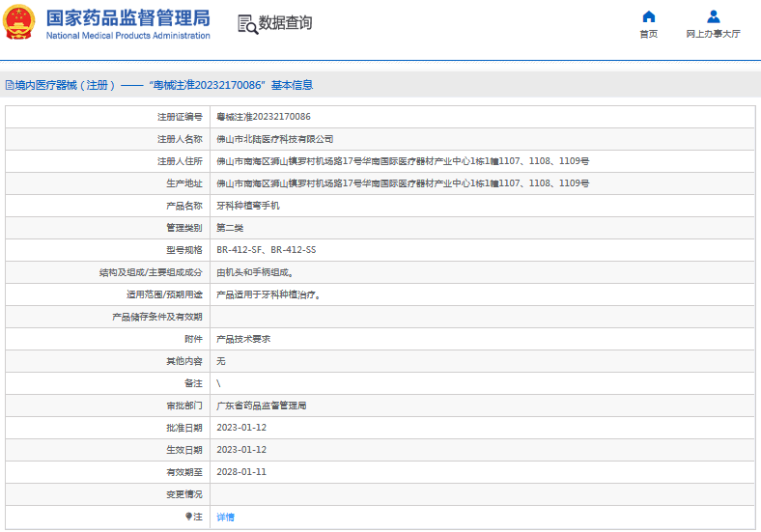Click the National Medical Products Administration English subtitle
The width and height of the screenshot is (761, 532).
click(127, 36)
